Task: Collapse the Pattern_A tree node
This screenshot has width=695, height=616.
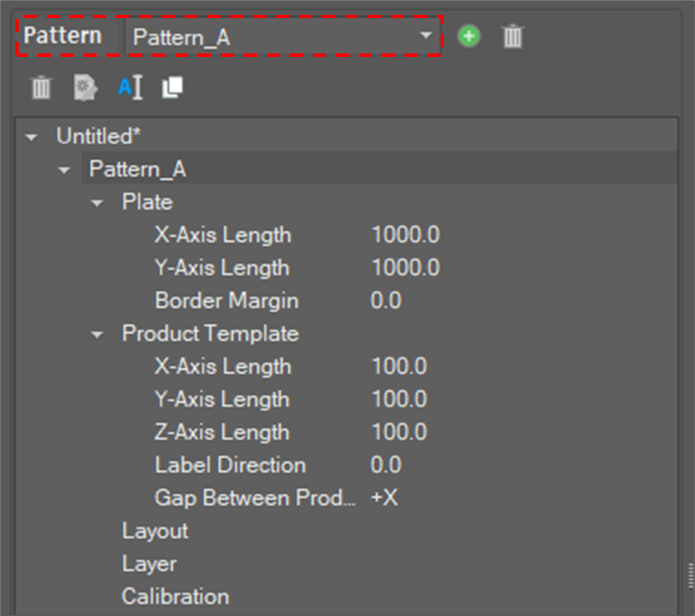Action: click(x=64, y=171)
